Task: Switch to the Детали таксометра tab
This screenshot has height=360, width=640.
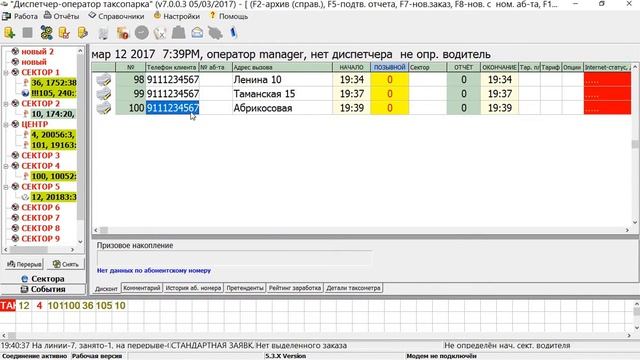Action: click(353, 288)
